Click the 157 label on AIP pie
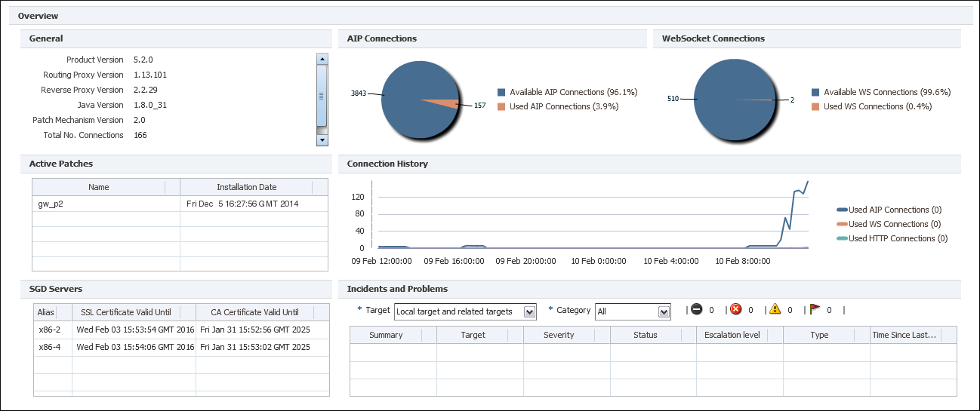The height and width of the screenshot is (411, 980). tap(479, 106)
